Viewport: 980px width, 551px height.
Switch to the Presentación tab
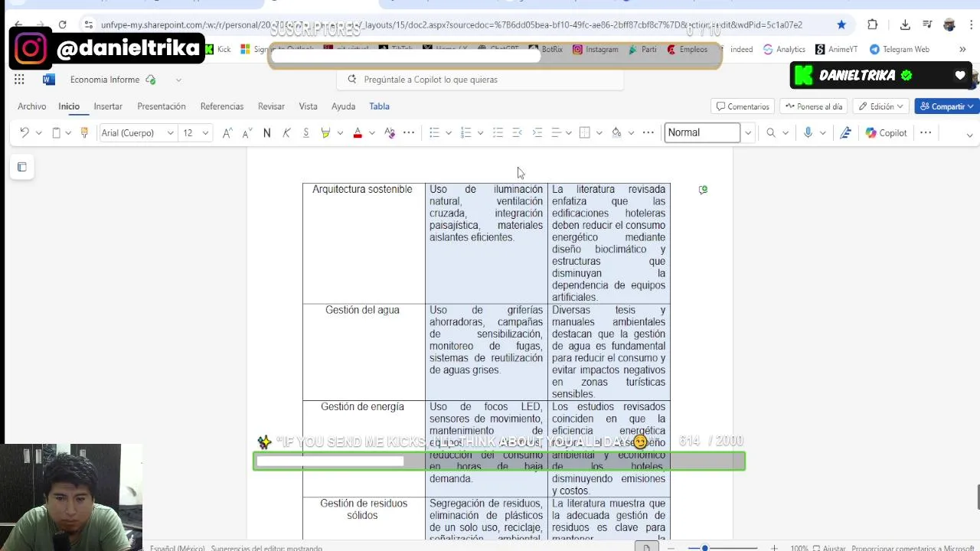(x=162, y=106)
